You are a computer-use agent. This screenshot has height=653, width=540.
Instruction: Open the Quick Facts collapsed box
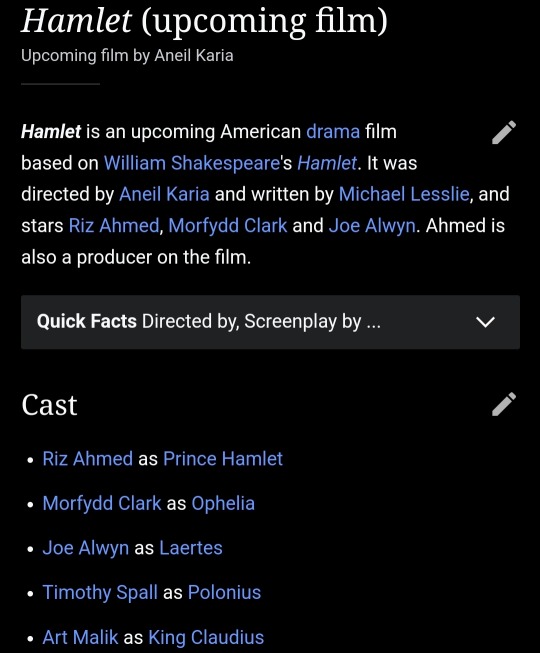coord(270,322)
